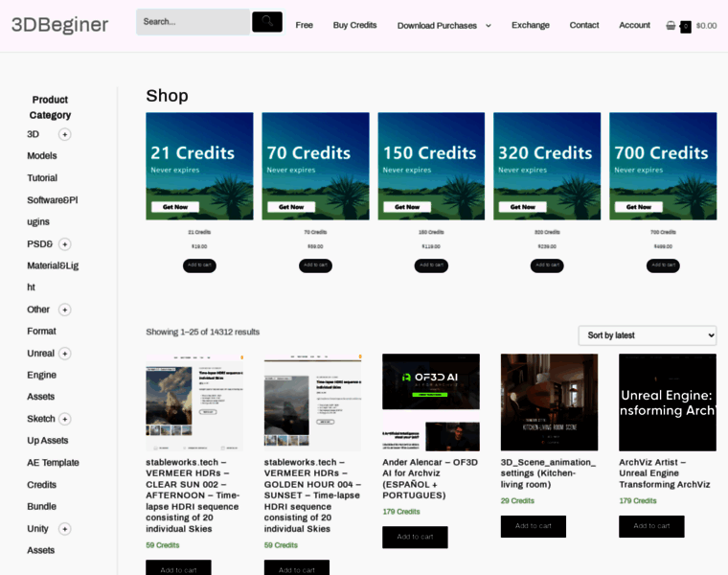This screenshot has height=575, width=728.
Task: Expand the Sketch Up Assets category
Action: [64, 419]
